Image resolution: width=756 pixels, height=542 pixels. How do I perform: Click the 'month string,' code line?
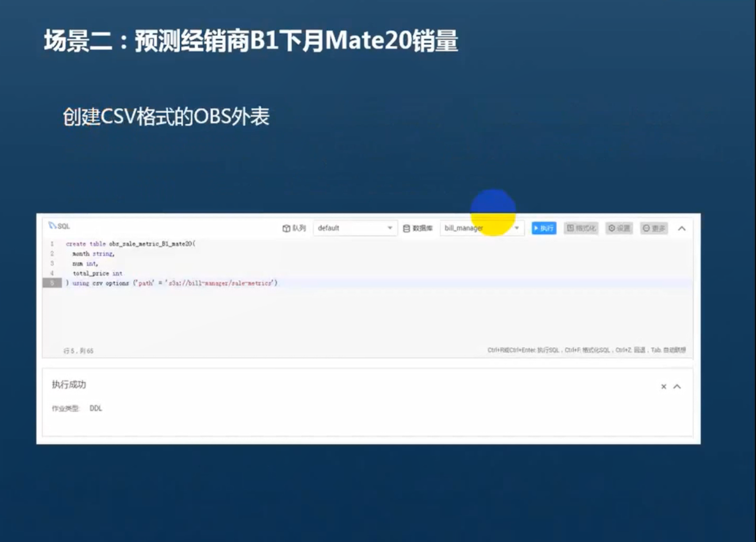point(93,254)
